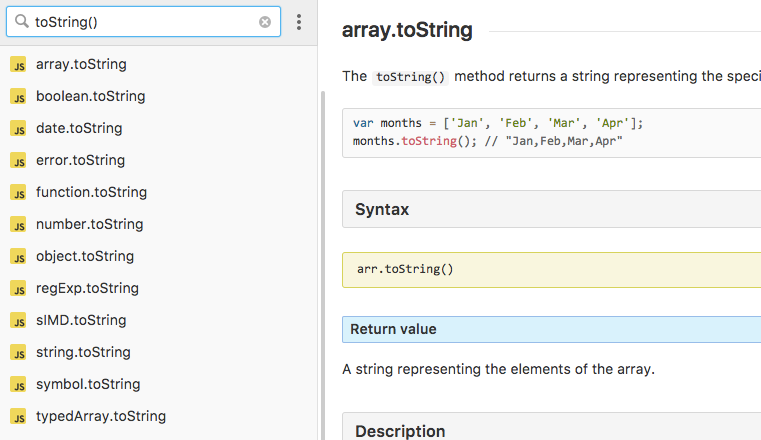Click the Syntax section header

click(x=551, y=209)
